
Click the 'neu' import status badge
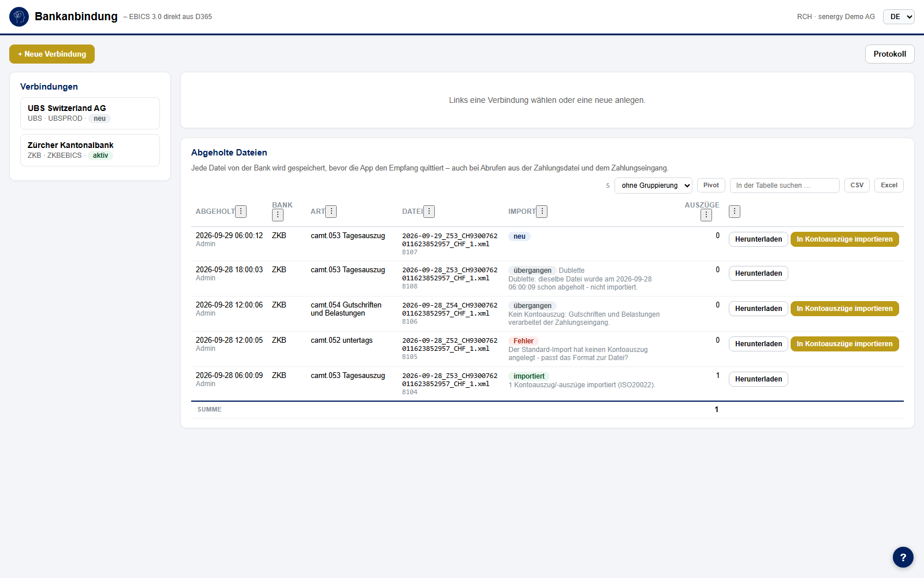(519, 236)
